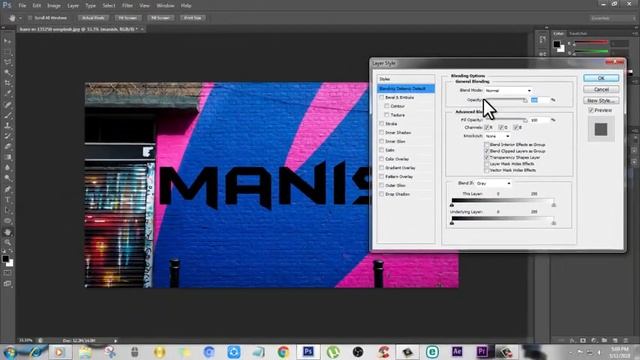Open the Blend If dropdown

pyautogui.click(x=494, y=184)
